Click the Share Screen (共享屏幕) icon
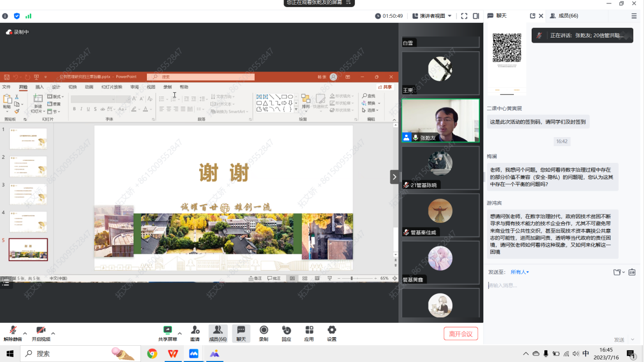Image resolution: width=644 pixels, height=362 pixels. [167, 331]
